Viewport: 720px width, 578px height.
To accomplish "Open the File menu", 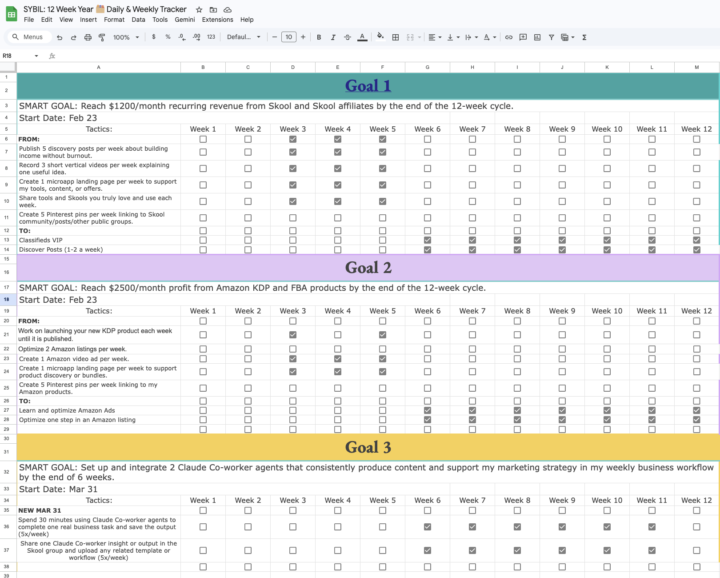I will point(28,20).
